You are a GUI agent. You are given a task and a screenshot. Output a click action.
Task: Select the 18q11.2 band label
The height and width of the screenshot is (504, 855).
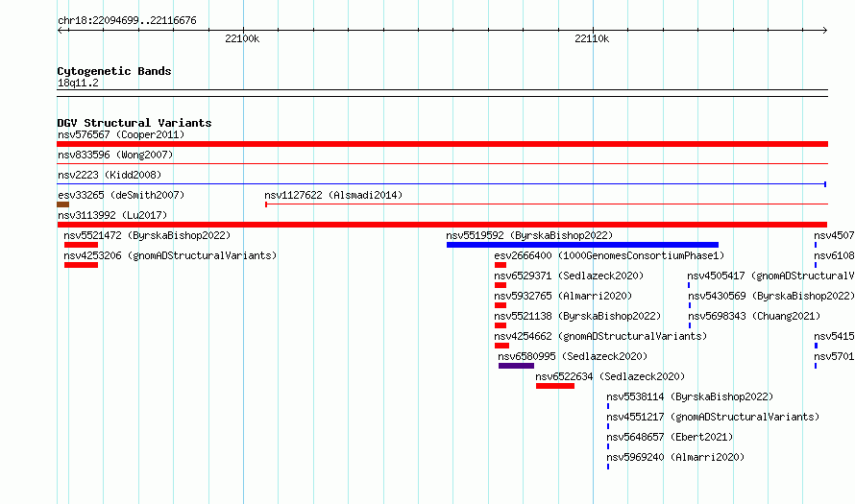78,83
